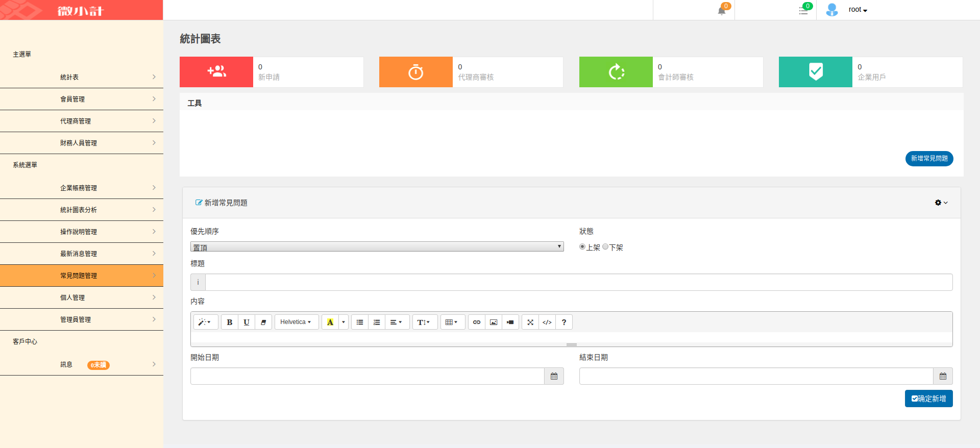Click the 新增常見問題 button
This screenshot has height=448, width=980.
929,159
